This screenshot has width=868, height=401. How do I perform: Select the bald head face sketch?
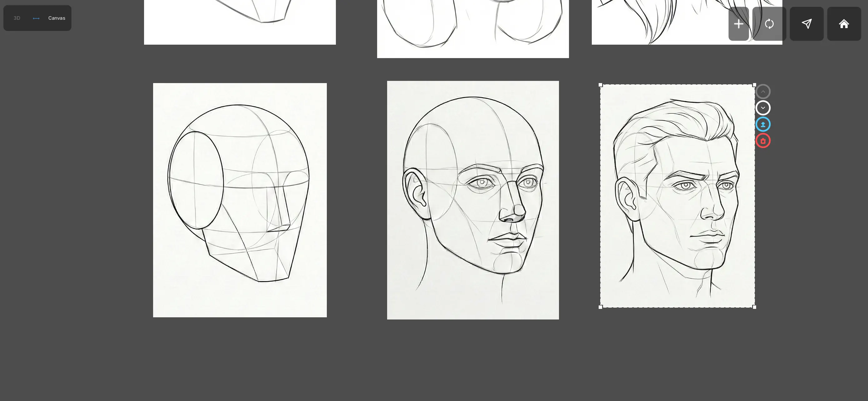pos(473,200)
